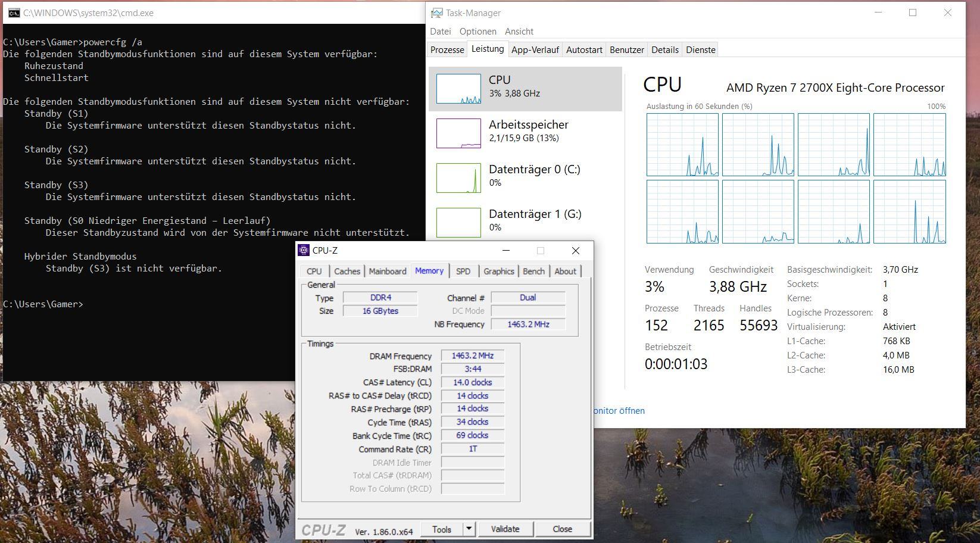
Task: Open the Ansicht menu in Task-Manager
Action: point(519,31)
